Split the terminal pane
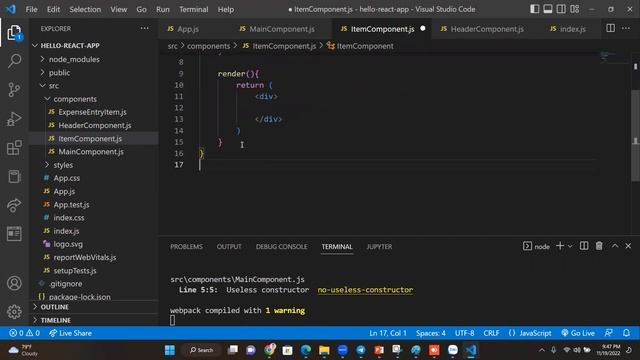The image size is (640, 360). coord(584,246)
